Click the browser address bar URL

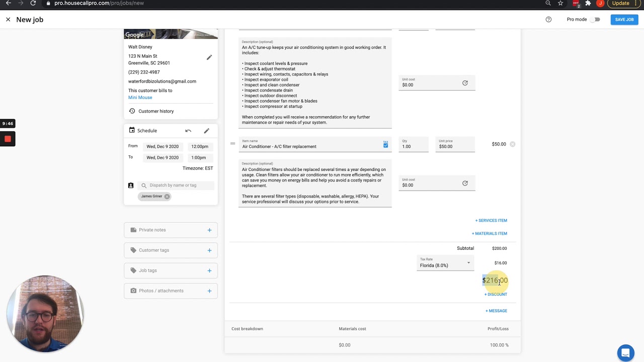click(x=99, y=3)
